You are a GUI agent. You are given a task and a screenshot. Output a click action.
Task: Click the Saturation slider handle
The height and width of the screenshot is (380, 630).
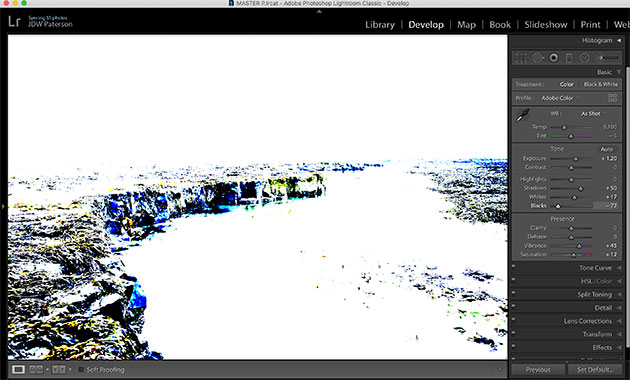pyautogui.click(x=573, y=255)
